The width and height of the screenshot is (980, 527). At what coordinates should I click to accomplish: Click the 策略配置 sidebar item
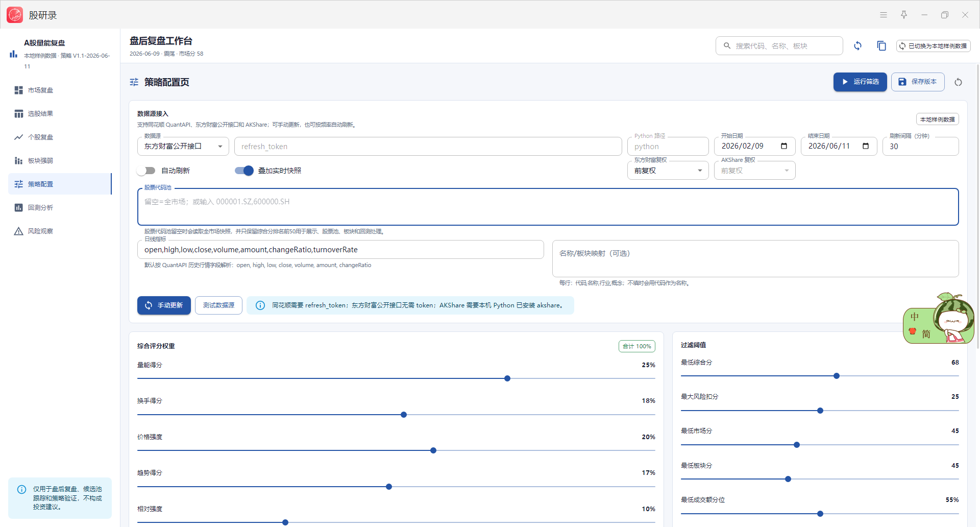pyautogui.click(x=60, y=184)
